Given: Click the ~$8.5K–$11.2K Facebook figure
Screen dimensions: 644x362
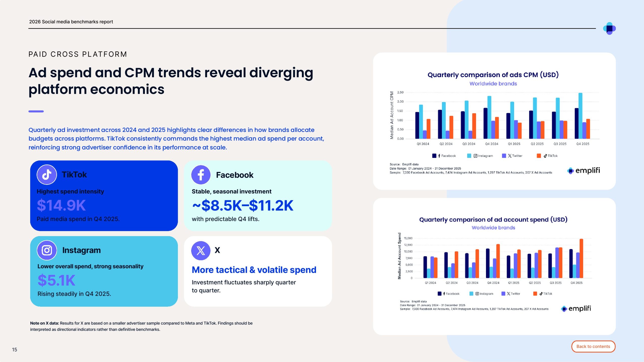Looking at the screenshot, I should [243, 205].
